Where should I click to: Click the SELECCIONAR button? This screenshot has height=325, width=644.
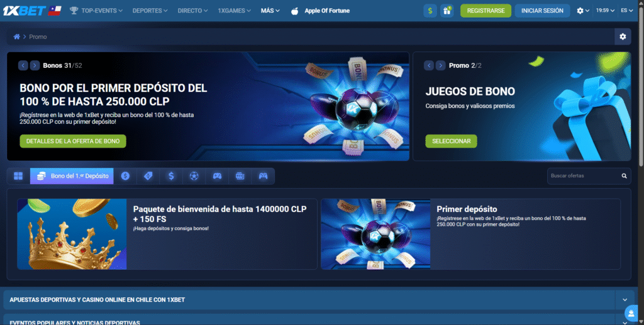tap(452, 141)
